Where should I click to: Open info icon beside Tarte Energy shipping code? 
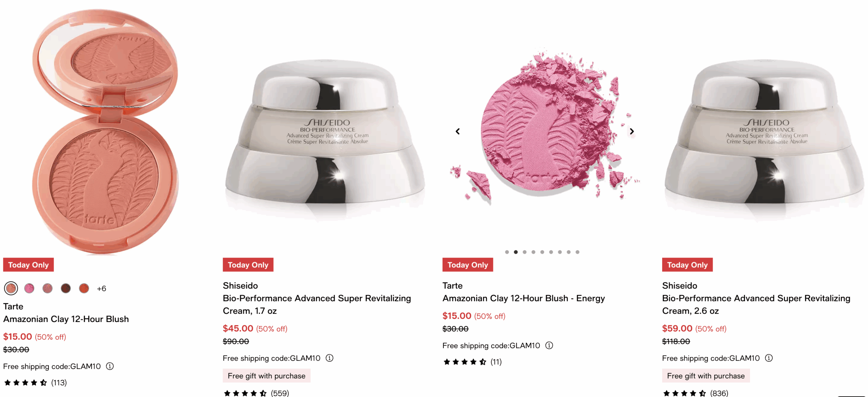click(x=549, y=345)
